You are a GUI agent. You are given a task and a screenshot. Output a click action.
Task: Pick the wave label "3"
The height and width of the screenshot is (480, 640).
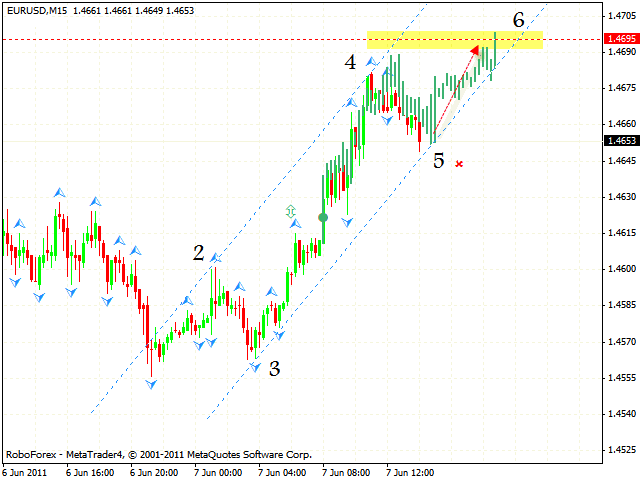(274, 369)
